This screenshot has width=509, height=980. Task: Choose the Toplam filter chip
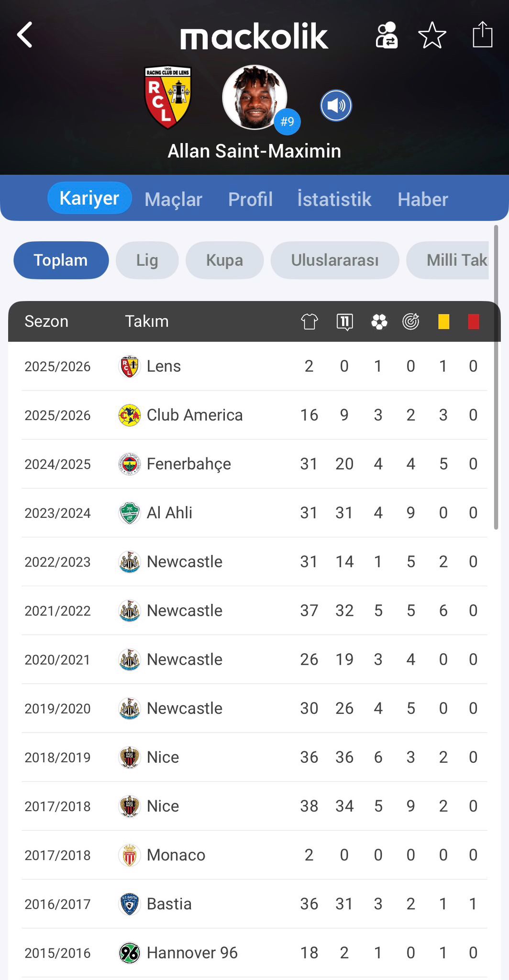point(61,260)
